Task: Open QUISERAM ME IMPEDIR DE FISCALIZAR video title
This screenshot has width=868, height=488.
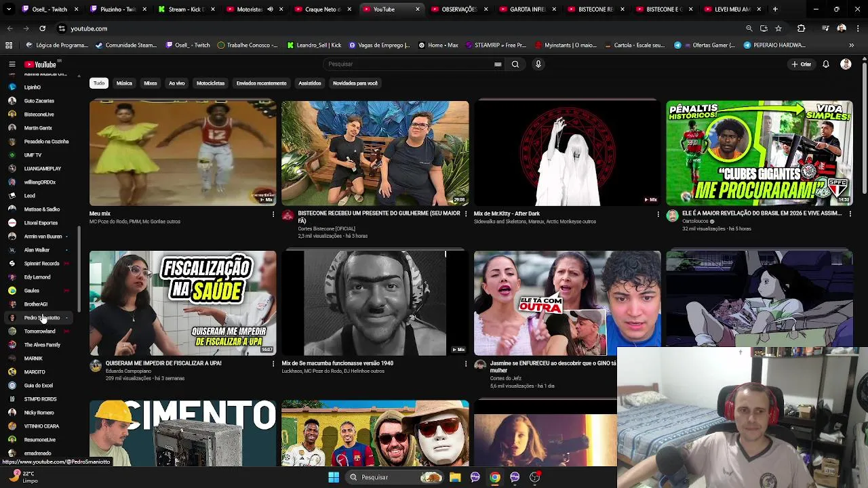Action: [163, 363]
